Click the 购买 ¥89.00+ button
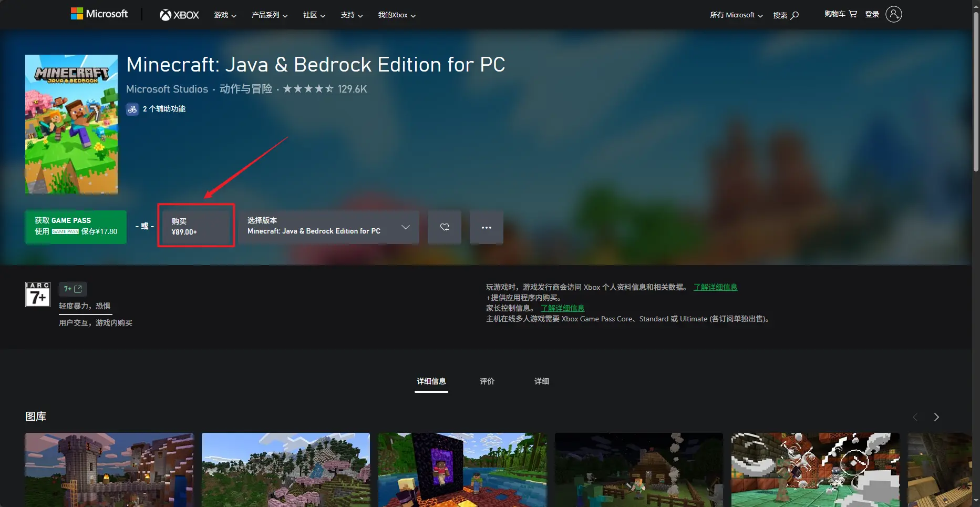 click(196, 227)
